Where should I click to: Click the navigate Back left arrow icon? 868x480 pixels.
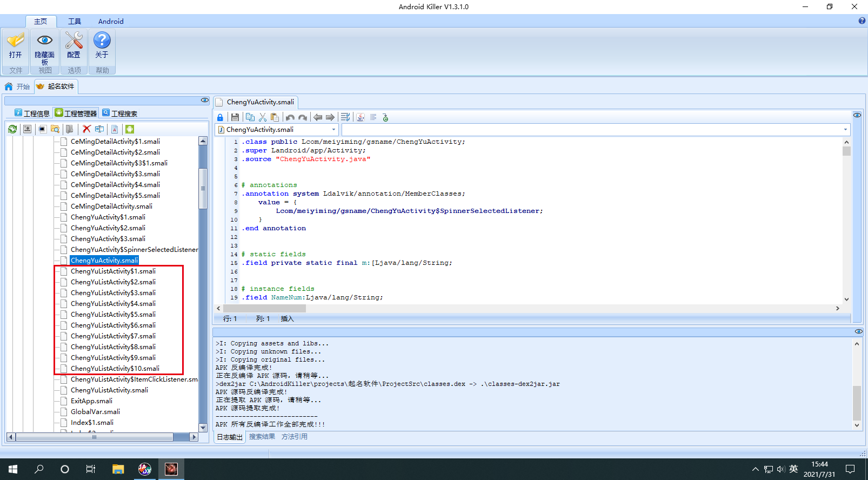[x=318, y=117]
